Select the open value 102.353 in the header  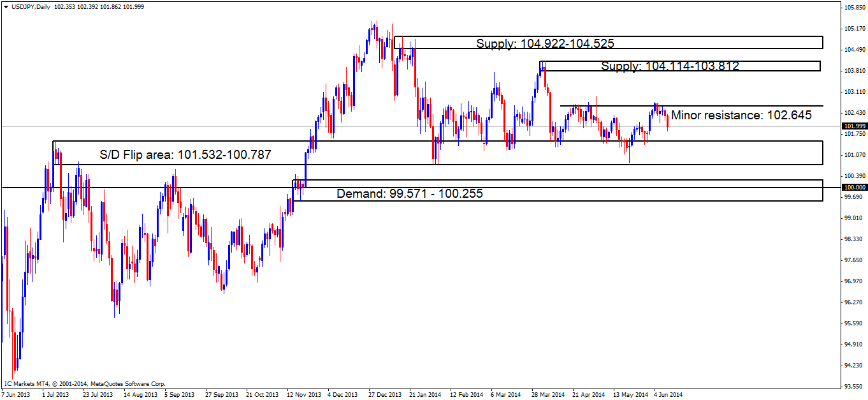65,6
